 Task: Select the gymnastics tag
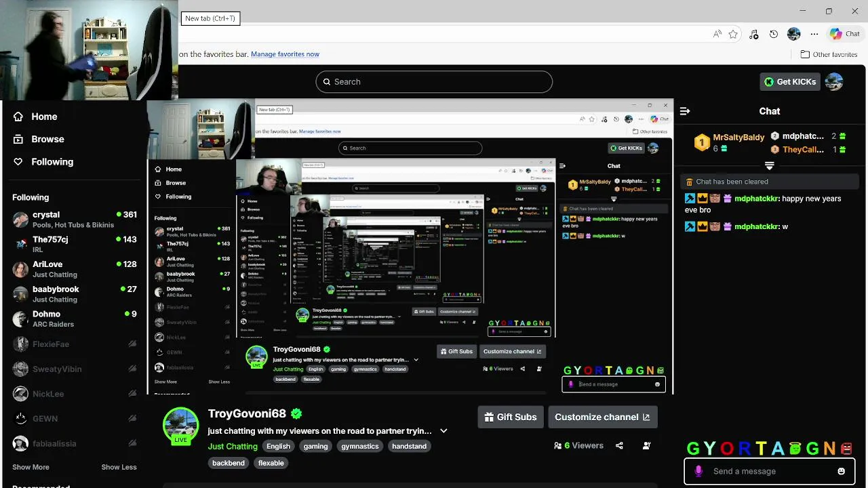359,446
